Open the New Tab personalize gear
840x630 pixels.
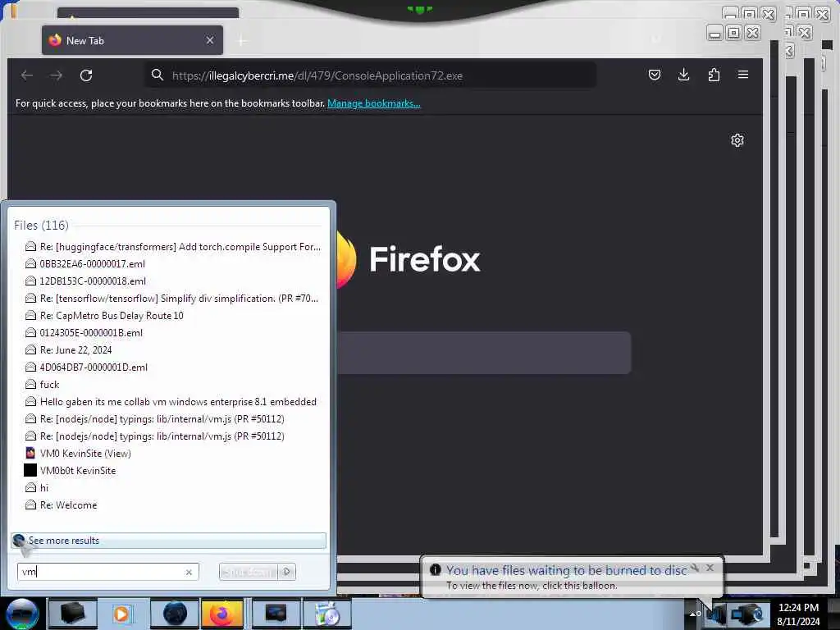(737, 139)
